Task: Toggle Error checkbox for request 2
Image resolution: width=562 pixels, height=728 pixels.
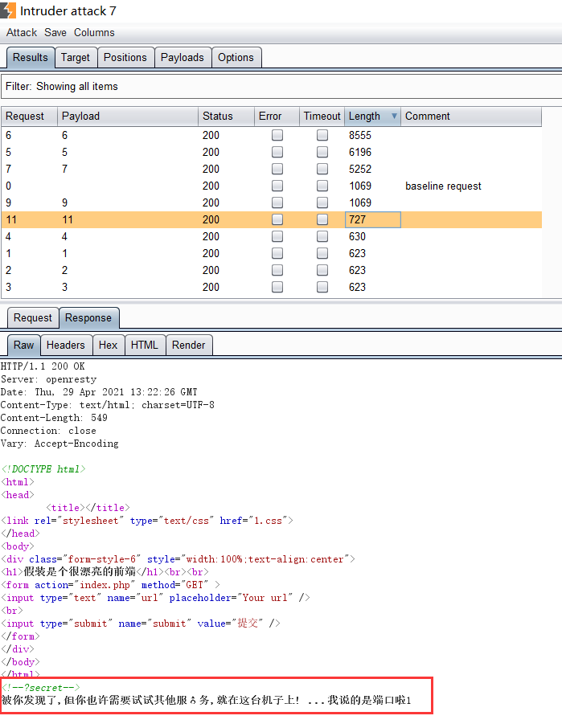Action: point(277,270)
